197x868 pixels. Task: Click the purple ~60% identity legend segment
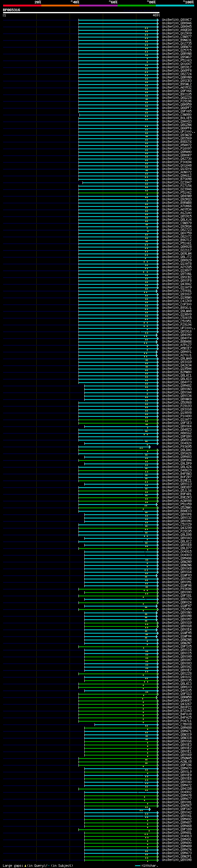pos(98,6)
